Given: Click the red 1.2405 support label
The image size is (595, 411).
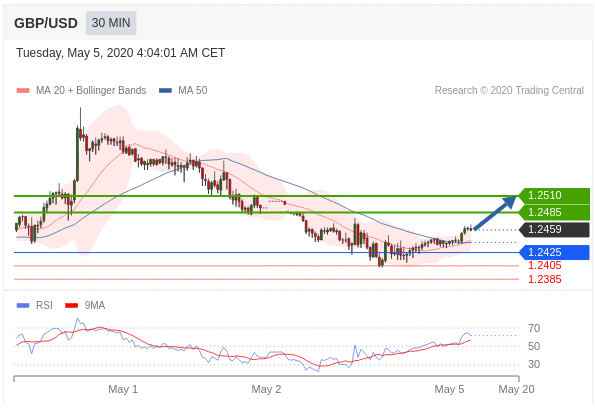Looking at the screenshot, I should (x=545, y=265).
